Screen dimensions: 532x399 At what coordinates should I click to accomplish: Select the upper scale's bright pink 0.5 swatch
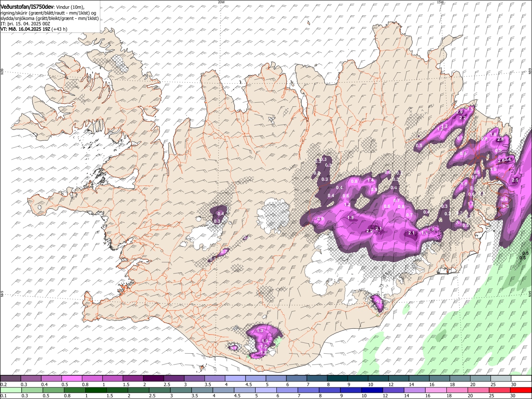(x=71, y=379)
